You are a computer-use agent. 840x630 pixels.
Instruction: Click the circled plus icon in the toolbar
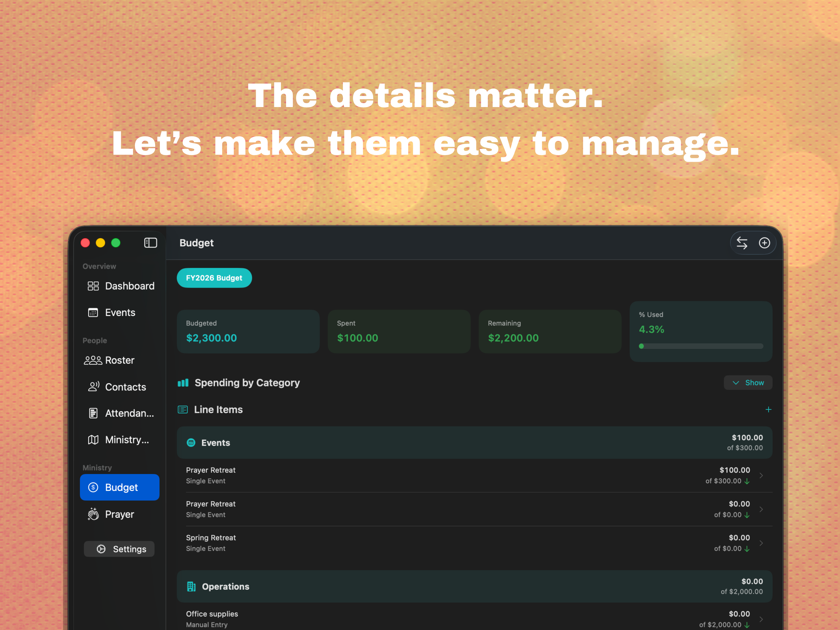pyautogui.click(x=764, y=243)
